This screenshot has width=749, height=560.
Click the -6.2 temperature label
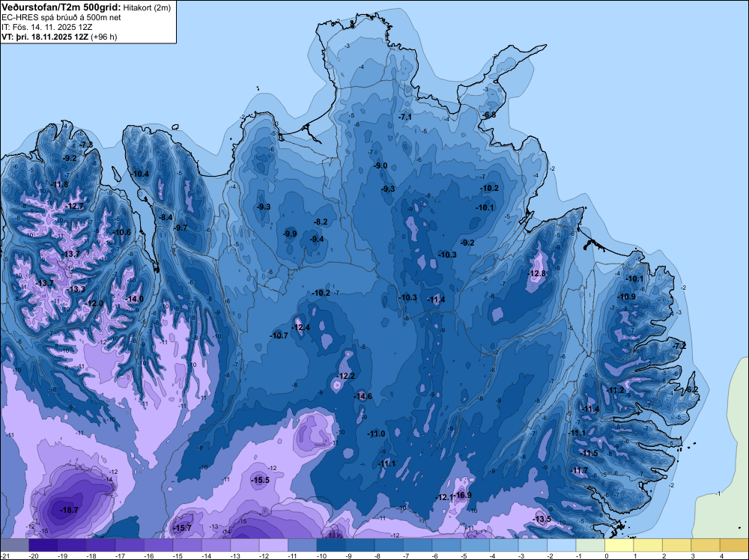tap(691, 389)
